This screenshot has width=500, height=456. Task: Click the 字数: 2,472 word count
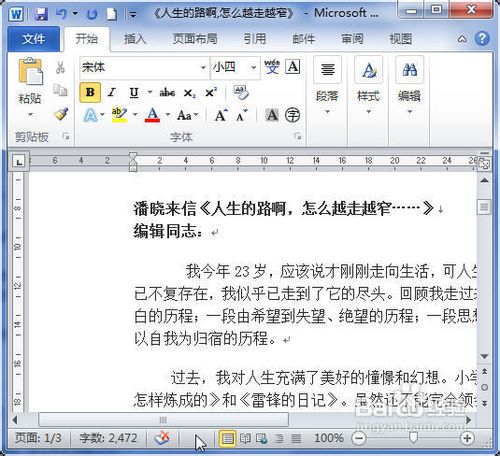coord(108,438)
